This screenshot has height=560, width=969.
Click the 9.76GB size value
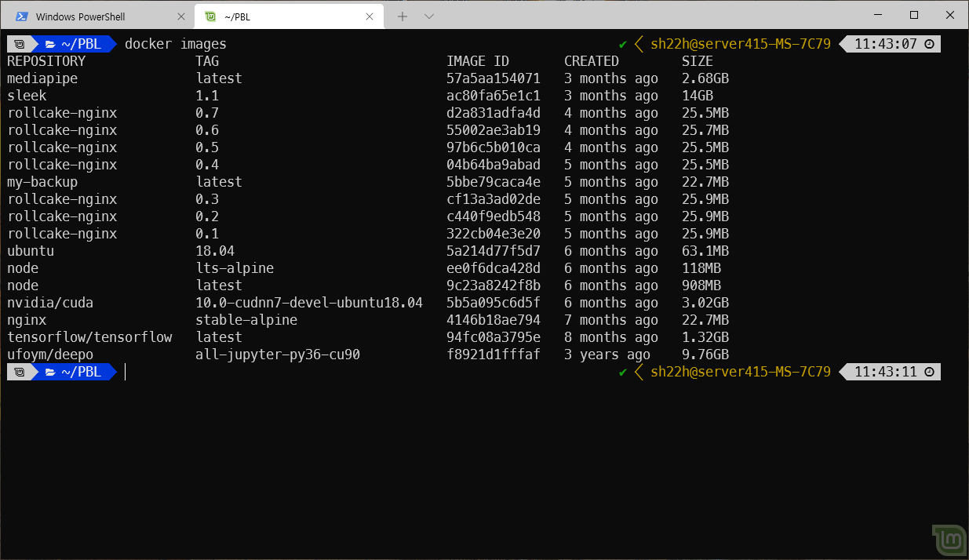tap(705, 355)
